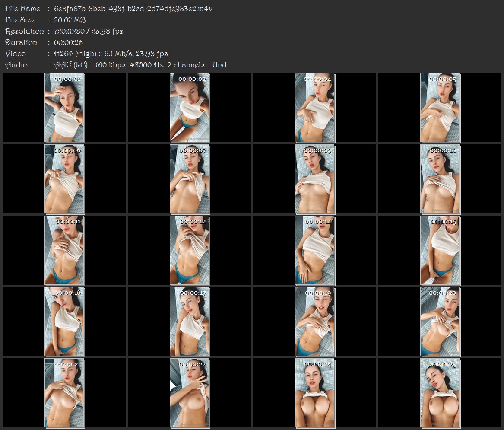Image resolution: width=504 pixels, height=430 pixels.
Task: Pick the frame stamped 00:00:20
Action: pyautogui.click(x=441, y=322)
